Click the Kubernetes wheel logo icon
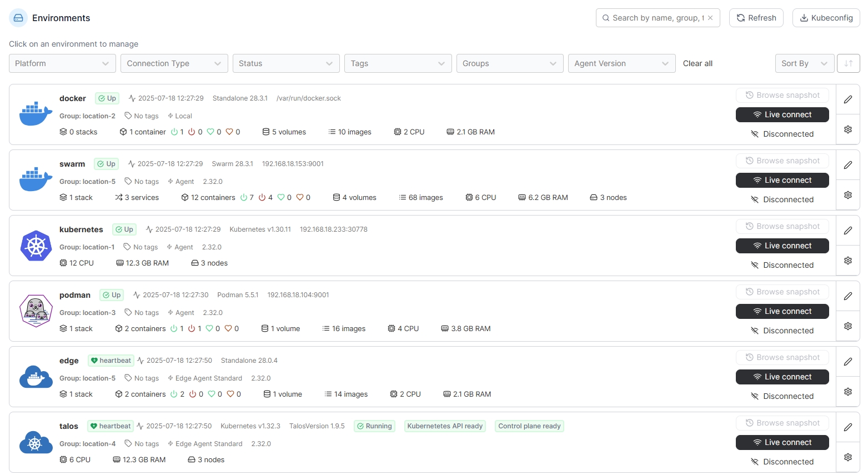The image size is (868, 475). [x=36, y=246]
